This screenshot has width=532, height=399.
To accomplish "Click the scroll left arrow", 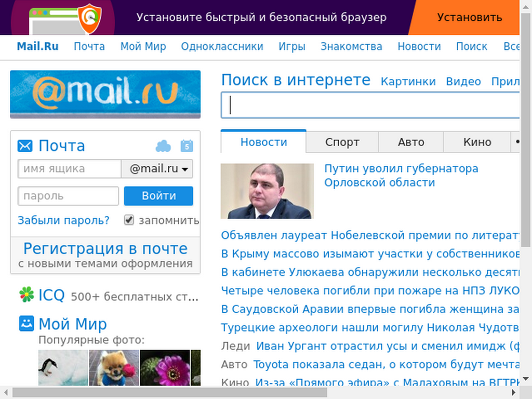I will point(6,393).
